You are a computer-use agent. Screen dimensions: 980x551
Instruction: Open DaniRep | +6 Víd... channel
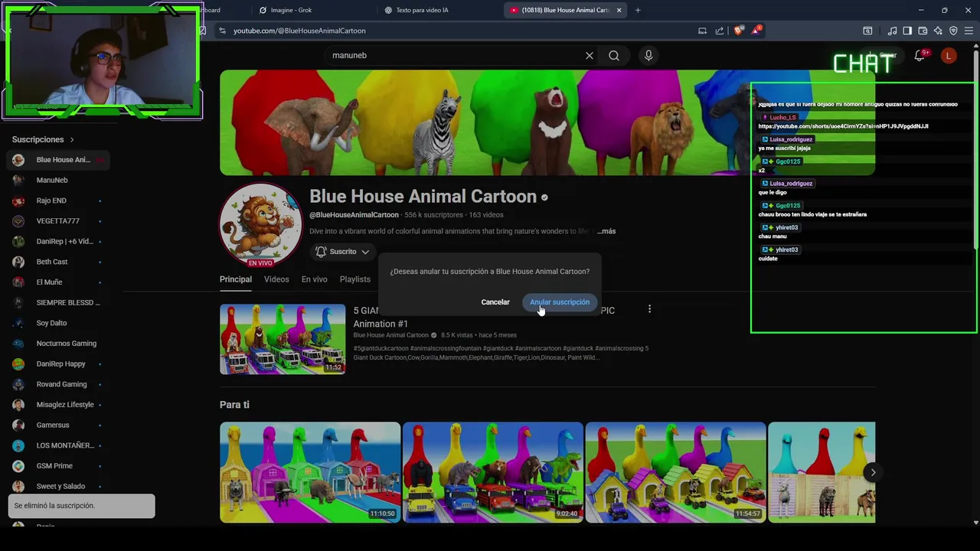(58, 241)
